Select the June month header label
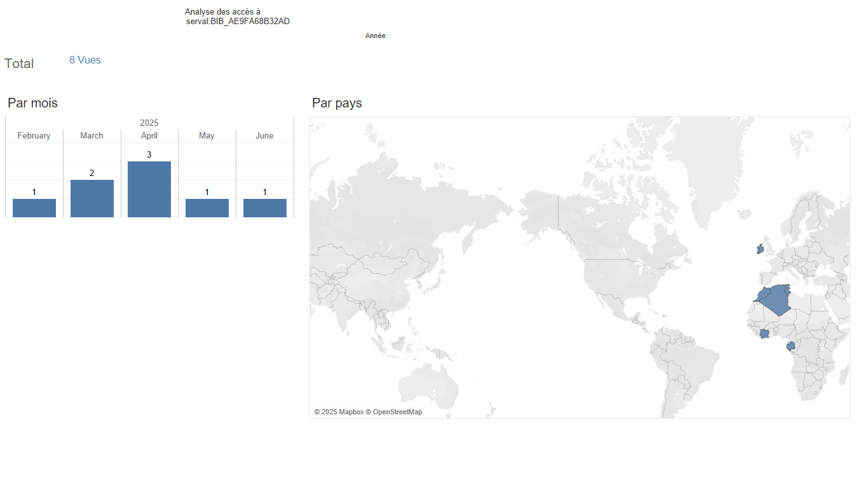This screenshot has width=868, height=488. (x=264, y=135)
